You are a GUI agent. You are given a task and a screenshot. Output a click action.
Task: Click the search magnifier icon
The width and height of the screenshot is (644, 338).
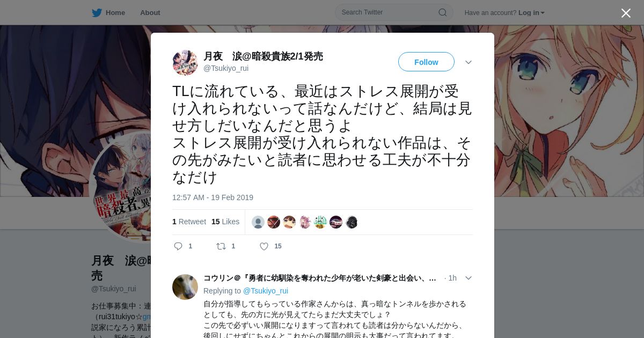443,12
